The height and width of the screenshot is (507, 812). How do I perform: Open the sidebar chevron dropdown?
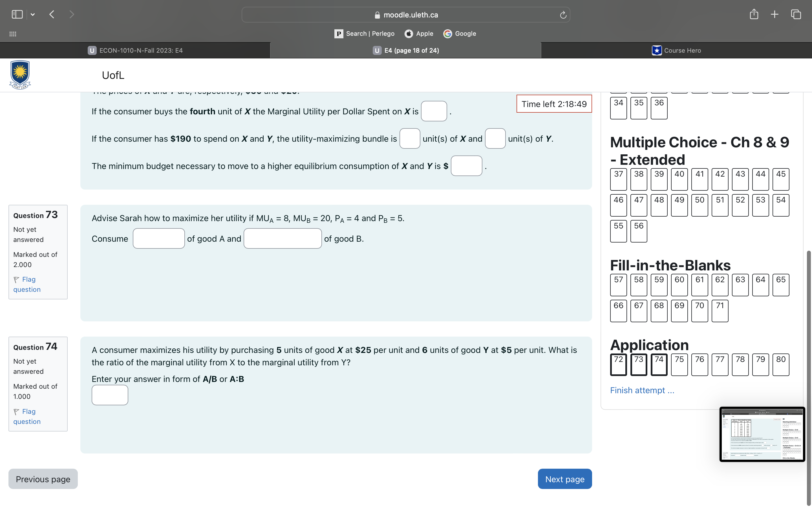pos(33,14)
